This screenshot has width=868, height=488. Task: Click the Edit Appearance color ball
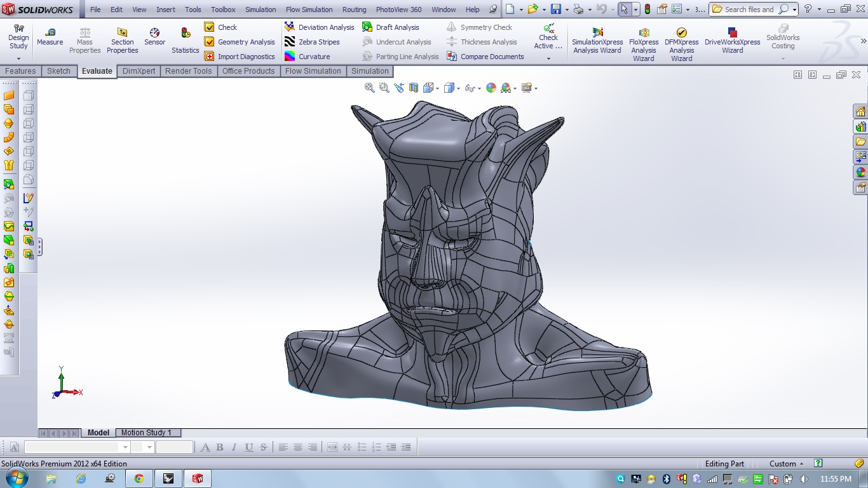[491, 88]
